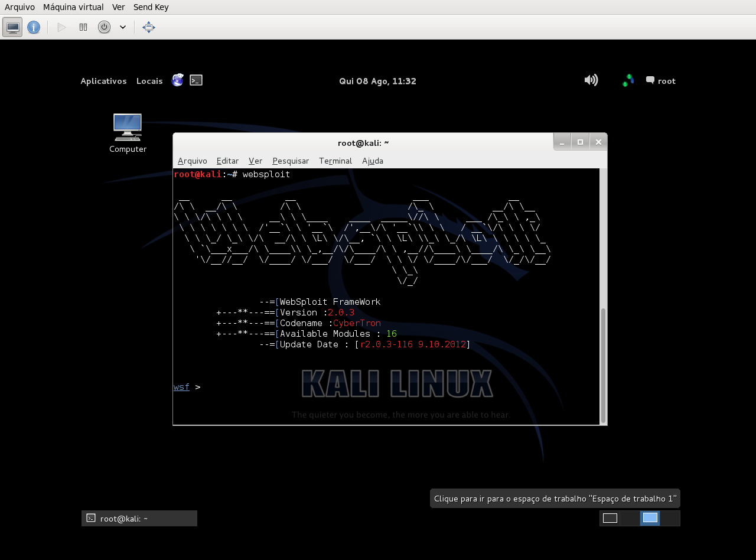Viewport: 756px width, 560px height.
Task: Click the network connection tray icon
Action: click(628, 80)
